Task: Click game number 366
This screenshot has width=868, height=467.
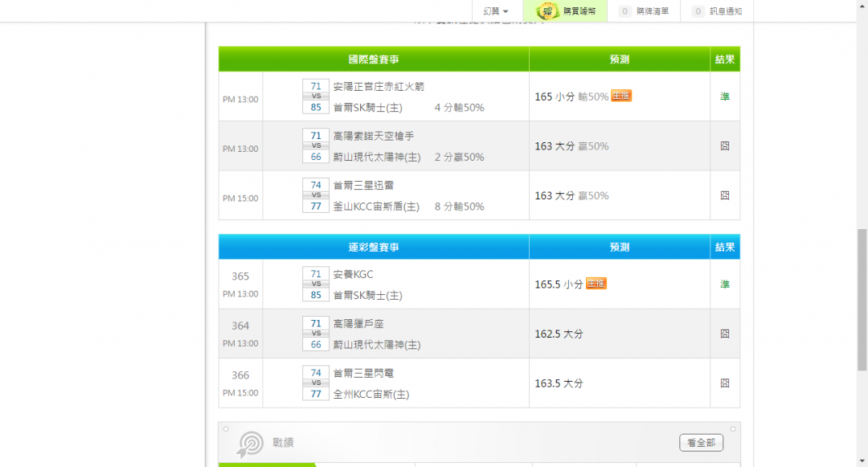Action: click(x=240, y=375)
